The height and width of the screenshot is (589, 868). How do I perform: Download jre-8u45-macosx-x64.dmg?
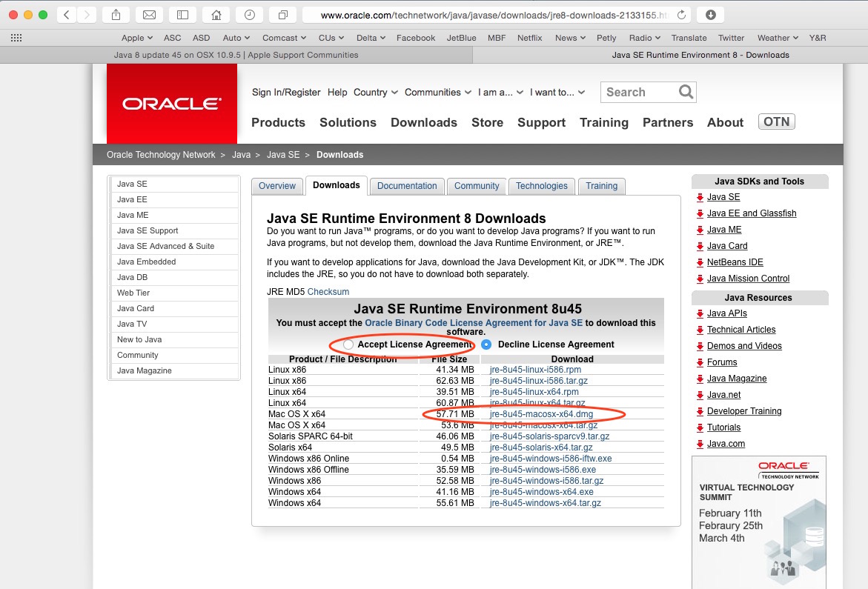point(541,414)
